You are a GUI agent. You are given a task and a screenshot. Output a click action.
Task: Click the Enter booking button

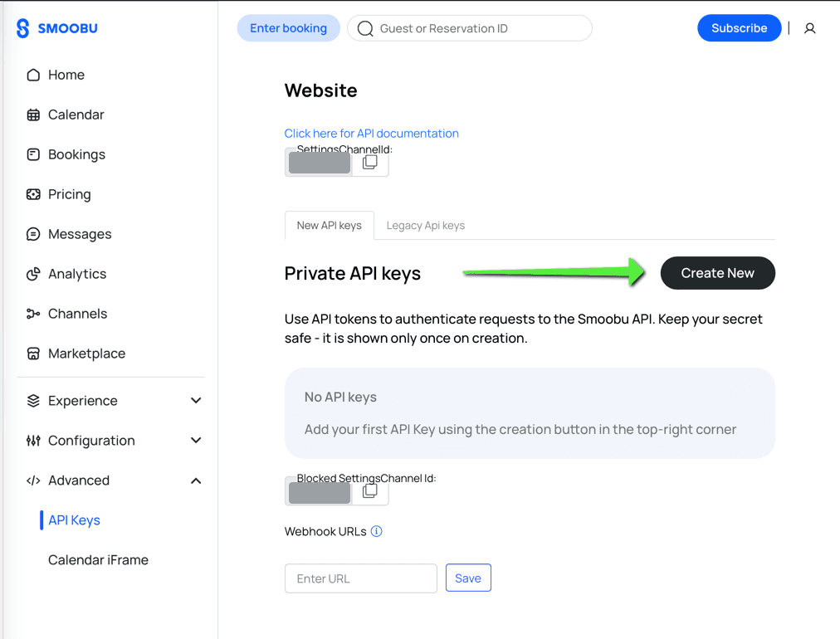click(288, 28)
